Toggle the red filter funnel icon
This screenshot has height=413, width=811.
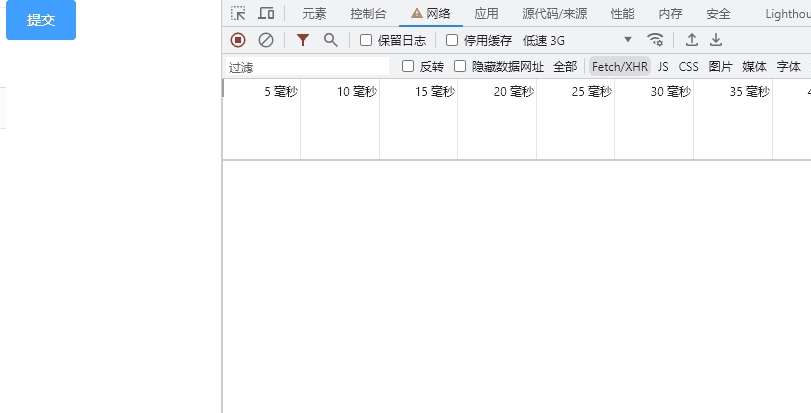coord(303,40)
